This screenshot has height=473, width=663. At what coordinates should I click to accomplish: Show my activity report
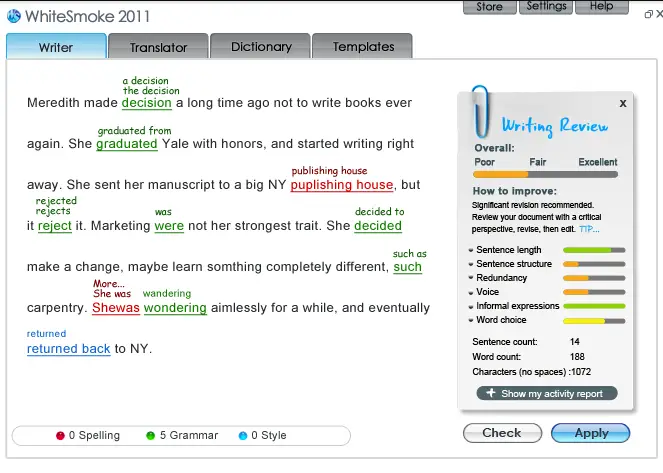coord(547,393)
